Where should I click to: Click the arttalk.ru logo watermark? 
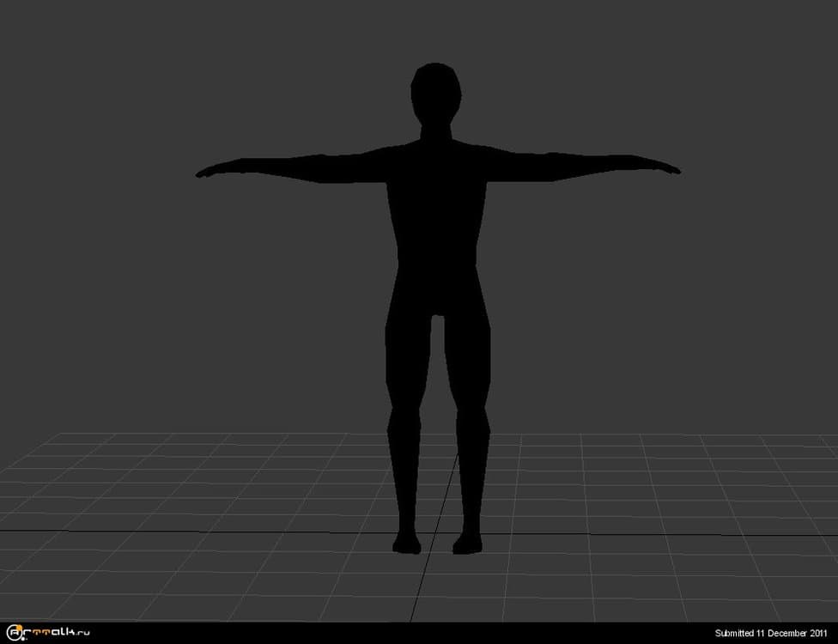49,633
